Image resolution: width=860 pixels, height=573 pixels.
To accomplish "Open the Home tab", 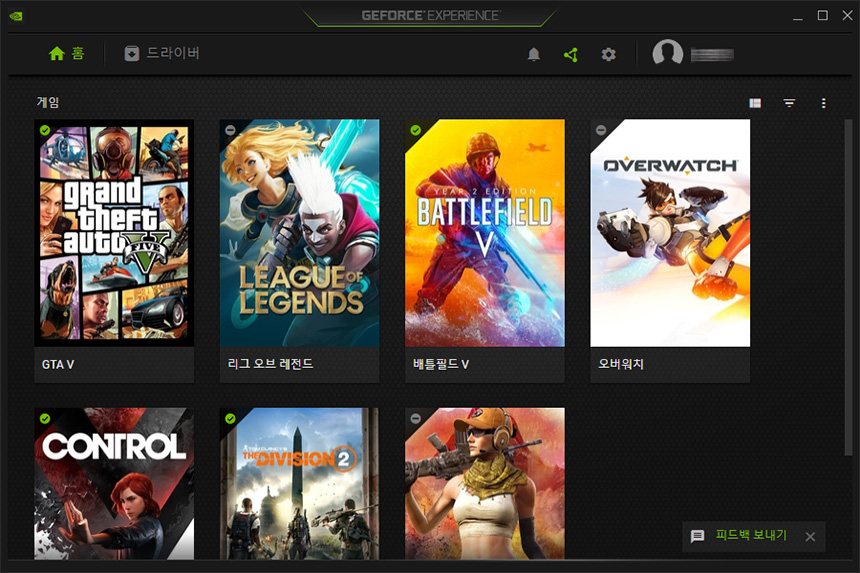I will click(66, 53).
